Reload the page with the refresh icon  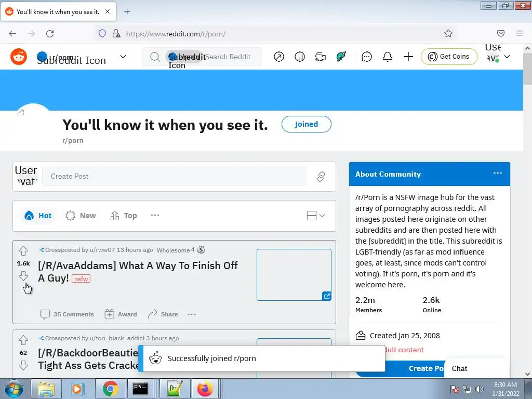point(50,34)
